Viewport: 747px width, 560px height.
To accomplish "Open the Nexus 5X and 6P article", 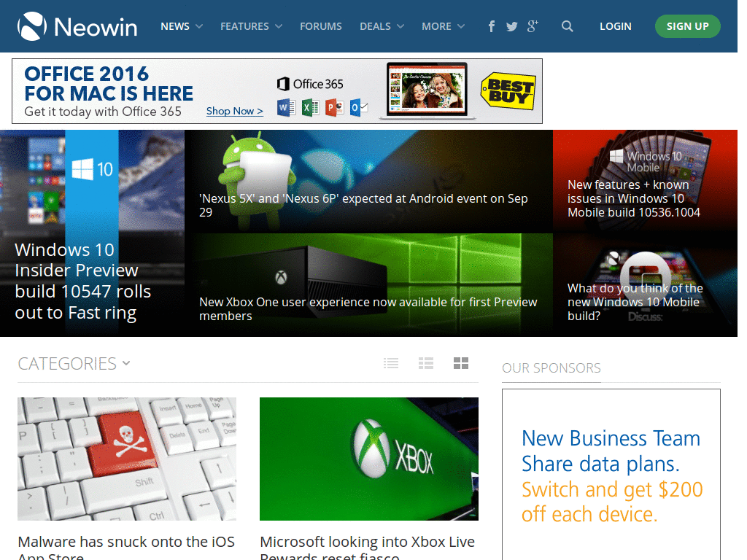I will click(x=368, y=182).
